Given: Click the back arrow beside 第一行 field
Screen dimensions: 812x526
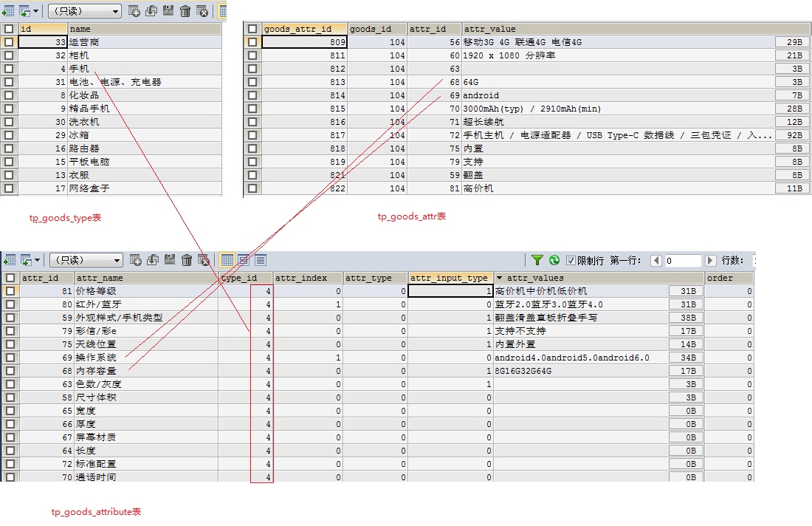Looking at the screenshot, I should 656,259.
